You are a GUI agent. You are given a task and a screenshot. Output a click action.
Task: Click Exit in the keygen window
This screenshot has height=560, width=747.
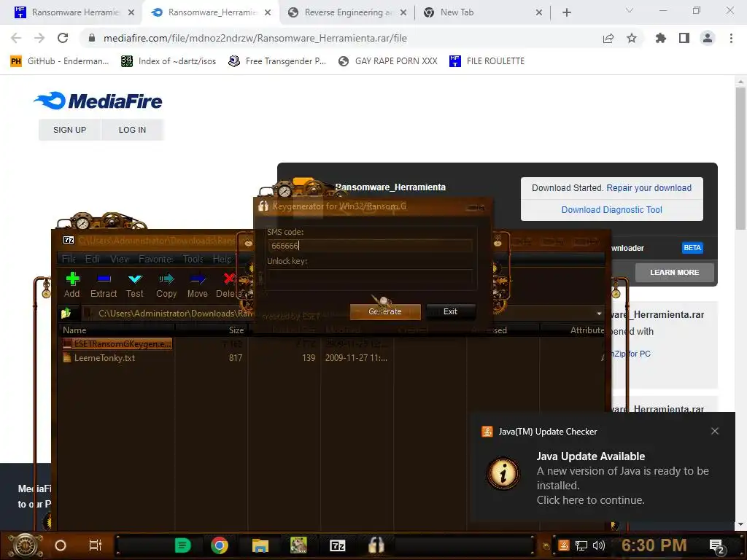450,311
